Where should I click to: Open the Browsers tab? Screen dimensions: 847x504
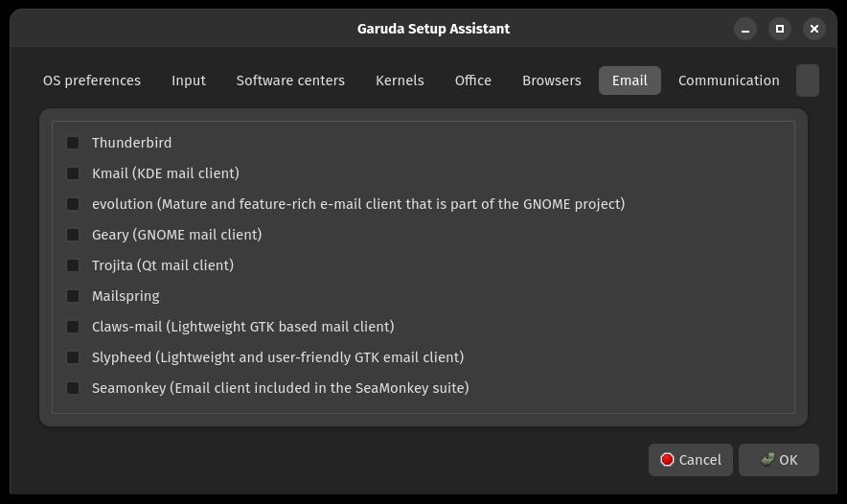(552, 80)
